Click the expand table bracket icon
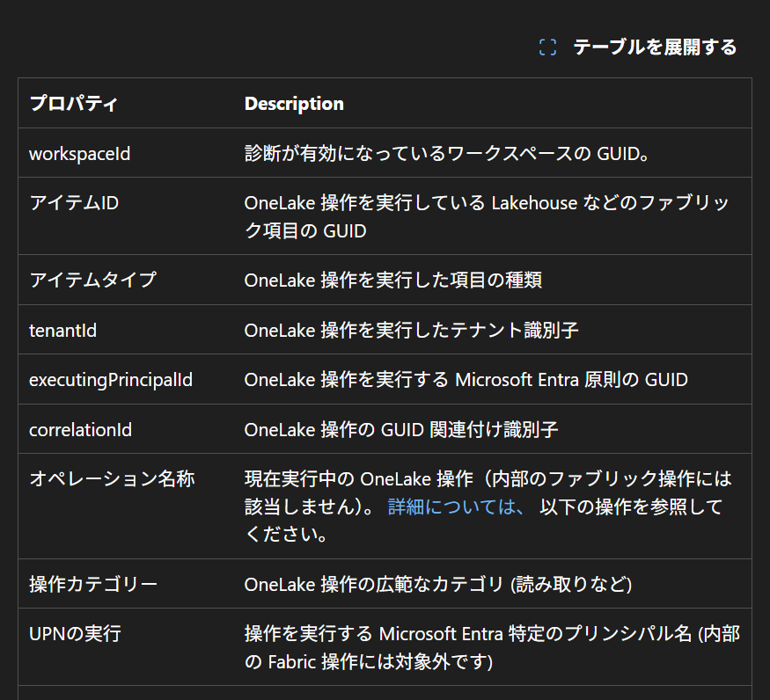The image size is (770, 700). 547,47
